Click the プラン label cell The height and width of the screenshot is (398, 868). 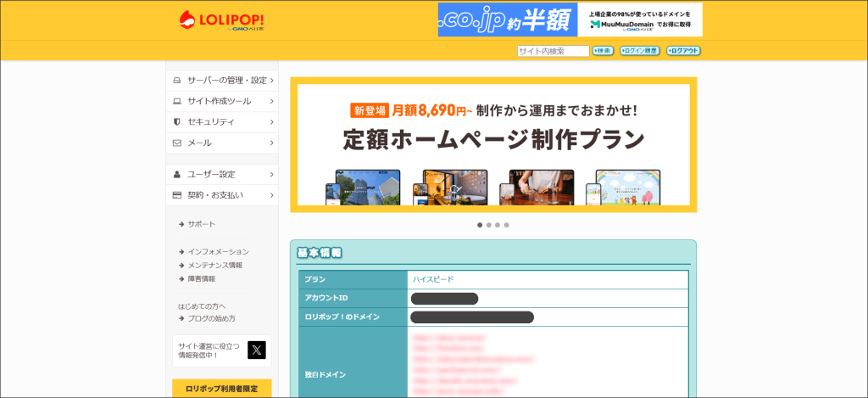353,279
